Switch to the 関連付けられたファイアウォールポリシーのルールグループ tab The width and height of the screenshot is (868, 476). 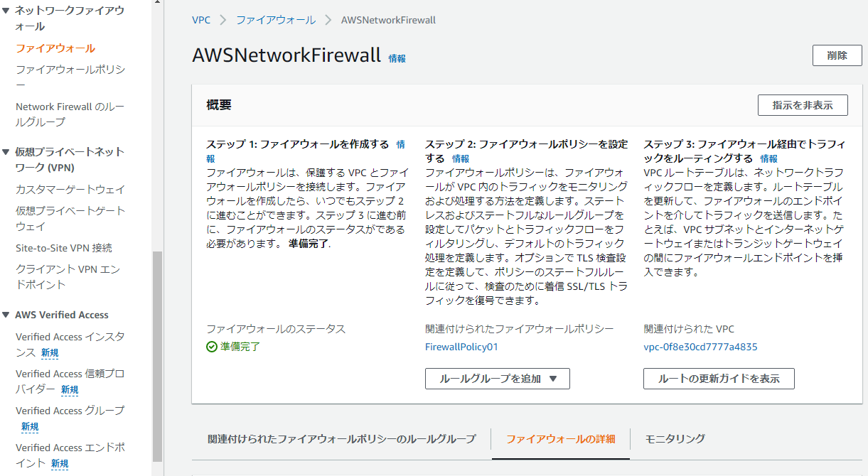tap(341, 438)
